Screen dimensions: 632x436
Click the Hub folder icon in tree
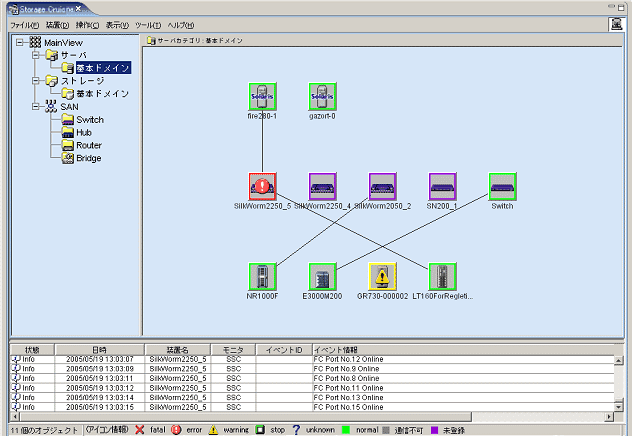(x=68, y=132)
